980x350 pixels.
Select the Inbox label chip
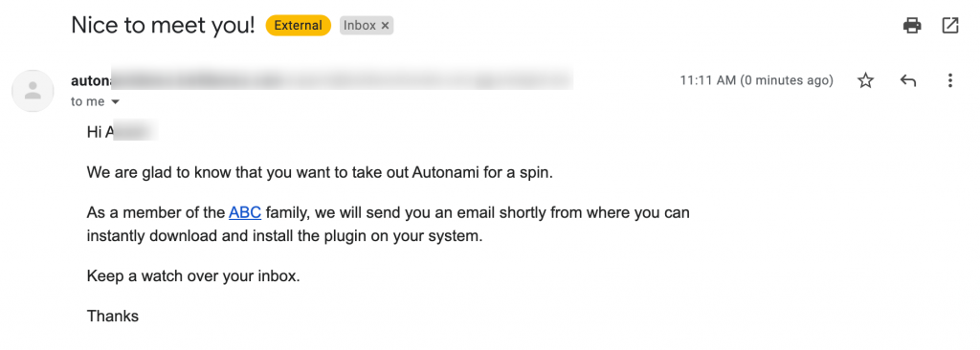pos(367,26)
